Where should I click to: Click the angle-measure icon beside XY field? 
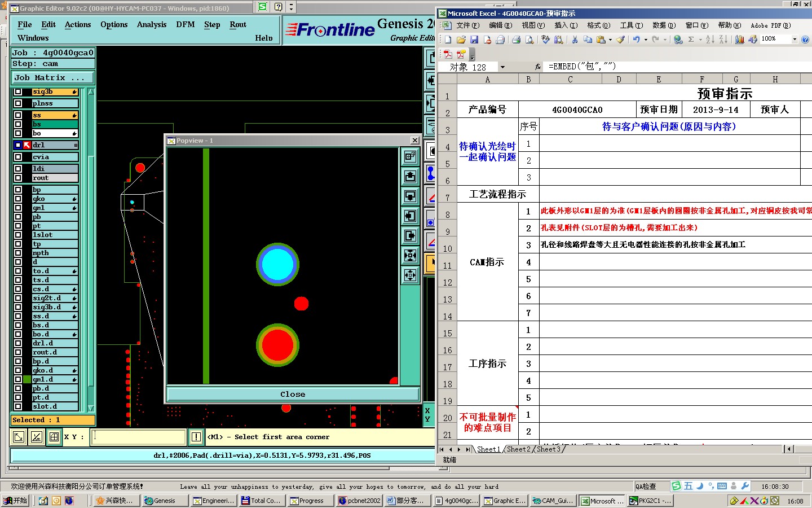coord(37,437)
